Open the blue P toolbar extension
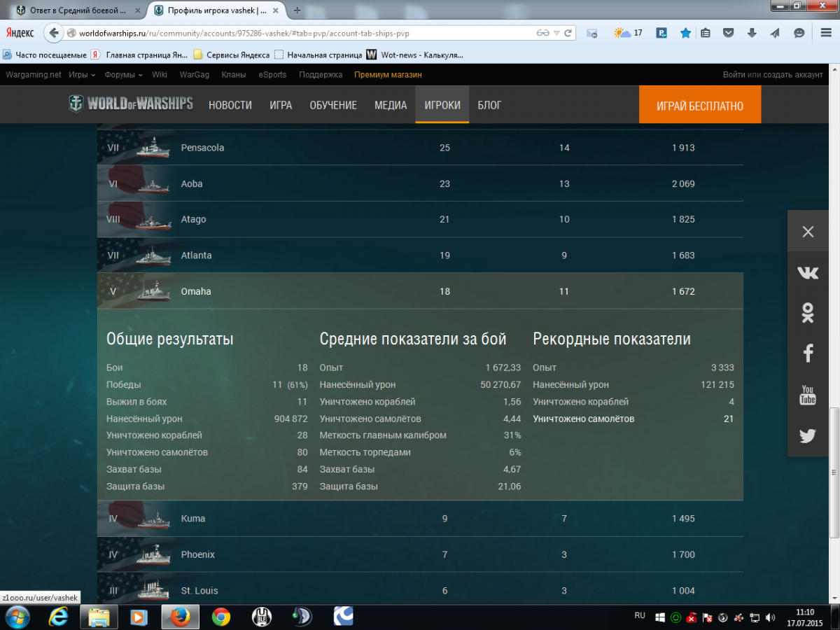 click(x=661, y=33)
